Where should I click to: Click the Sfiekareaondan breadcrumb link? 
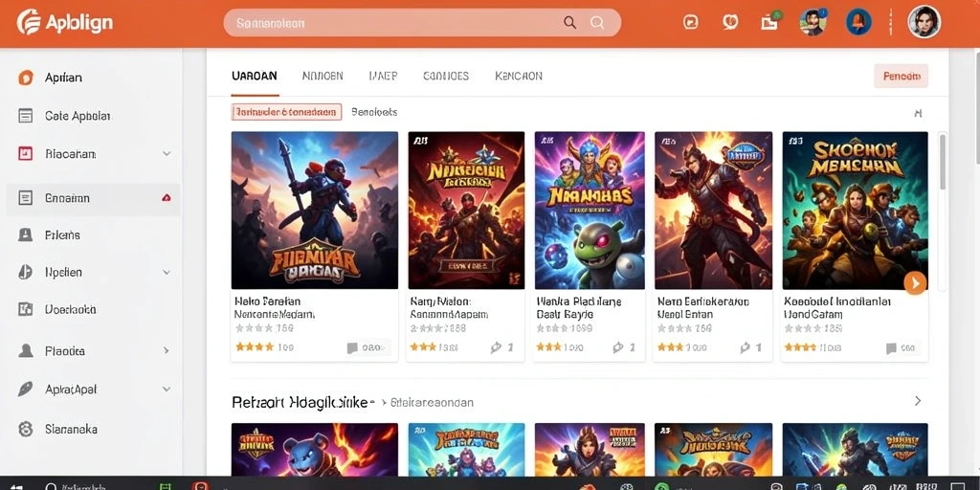click(432, 403)
